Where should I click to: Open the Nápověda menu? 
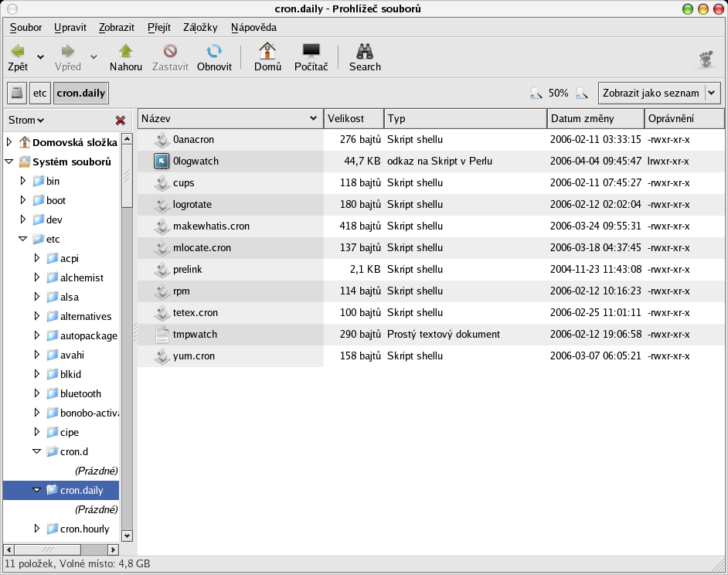pyautogui.click(x=254, y=27)
